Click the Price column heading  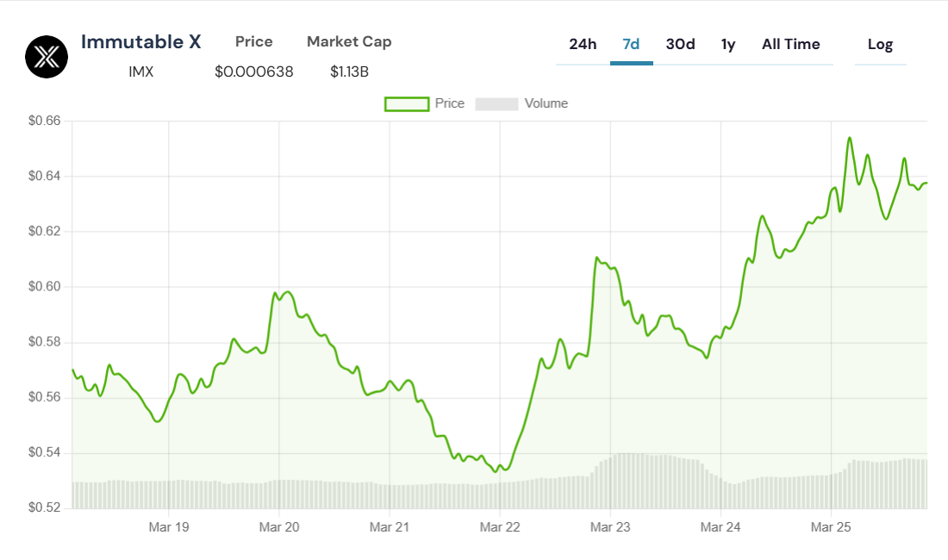click(x=254, y=41)
